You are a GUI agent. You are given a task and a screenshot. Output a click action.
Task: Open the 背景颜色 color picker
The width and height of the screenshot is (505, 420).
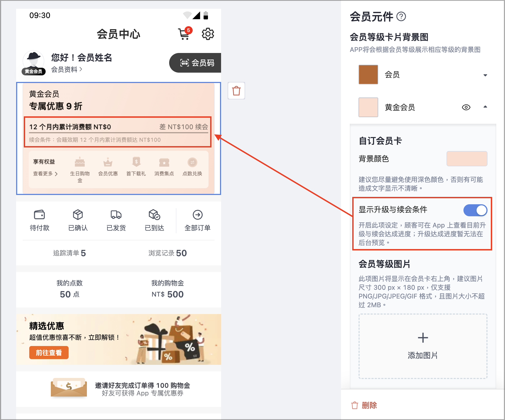pos(467,159)
